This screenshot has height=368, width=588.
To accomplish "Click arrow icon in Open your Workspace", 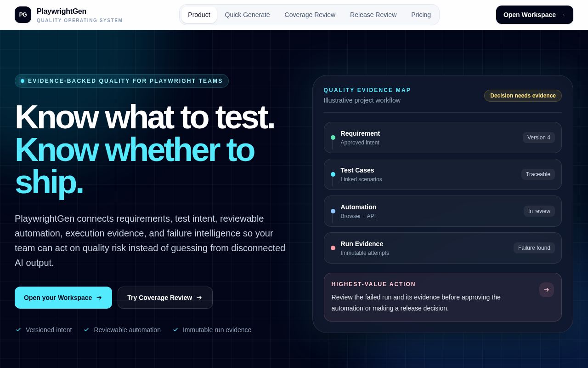I will point(99,298).
